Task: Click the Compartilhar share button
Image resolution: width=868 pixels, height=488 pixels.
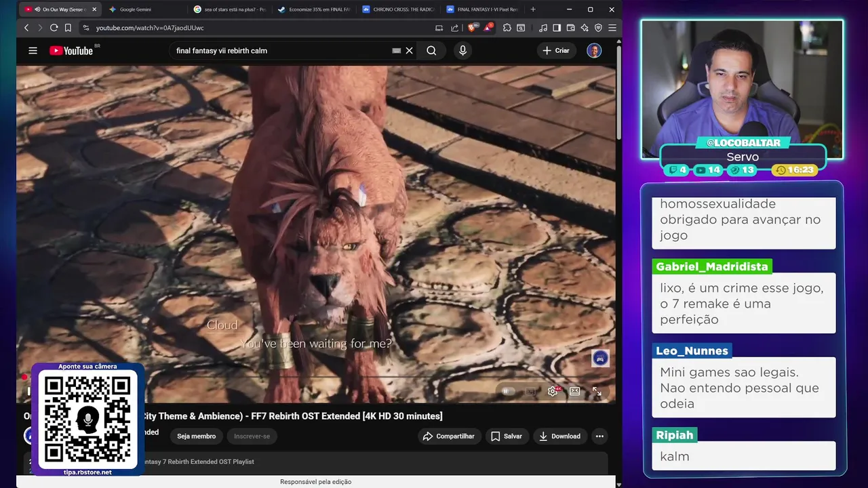Action: point(449,436)
